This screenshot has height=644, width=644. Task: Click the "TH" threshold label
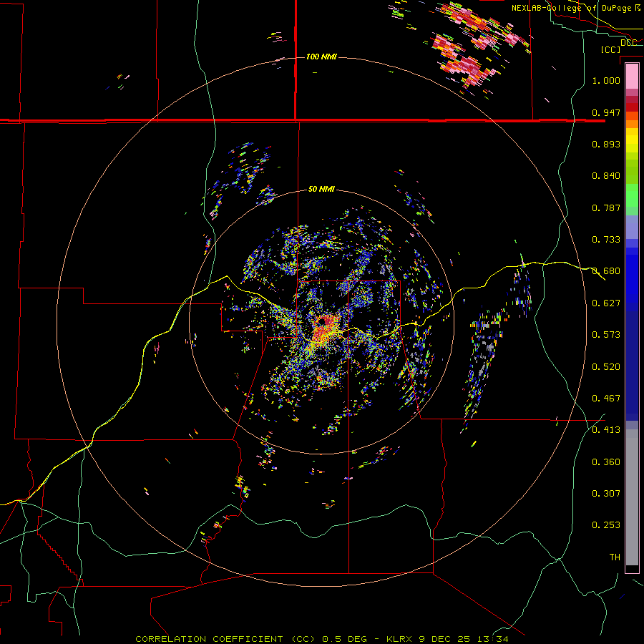(x=615, y=557)
